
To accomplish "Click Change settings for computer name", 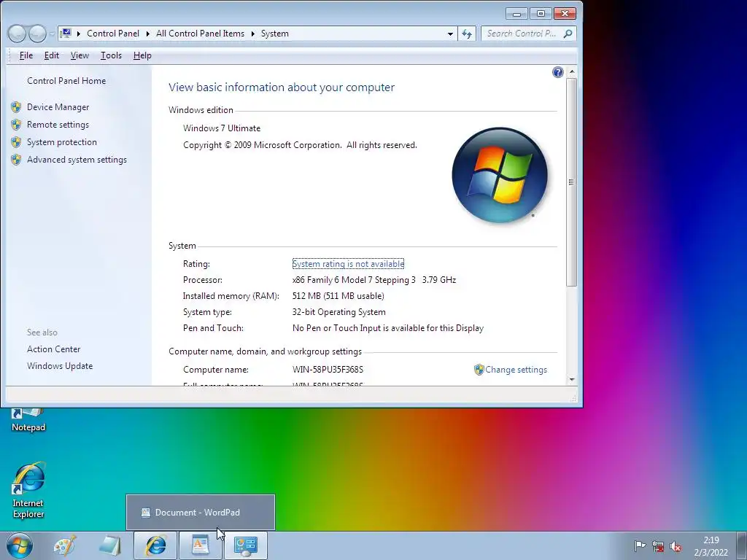I will click(x=516, y=370).
